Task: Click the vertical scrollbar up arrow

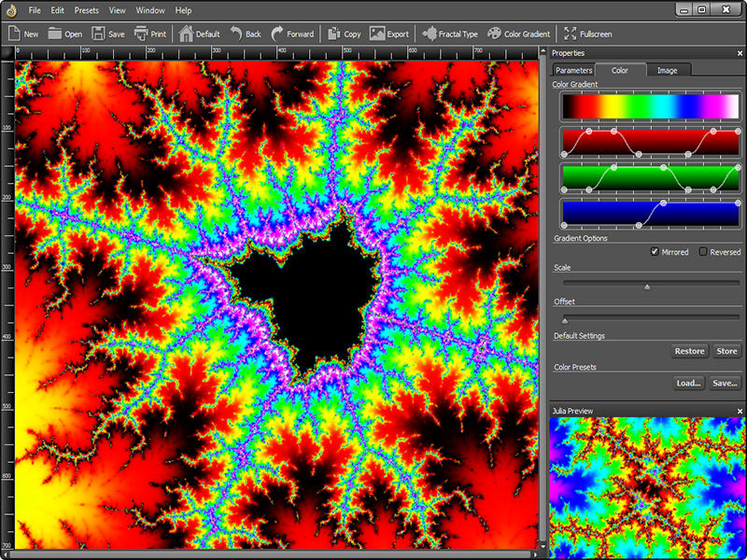Action: 543,50
